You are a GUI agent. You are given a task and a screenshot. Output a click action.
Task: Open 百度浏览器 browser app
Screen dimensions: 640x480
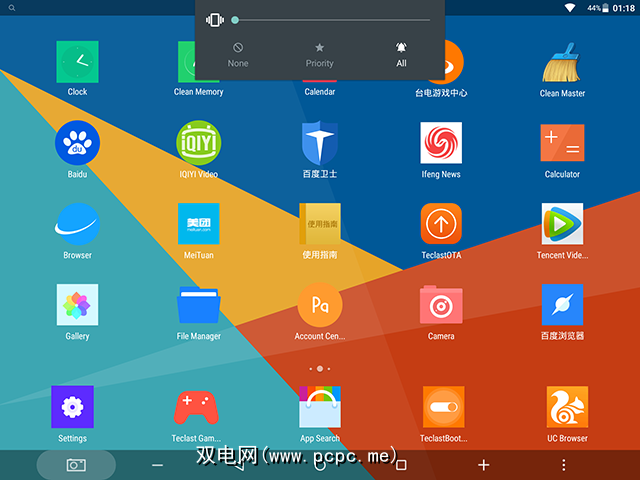coord(562,305)
